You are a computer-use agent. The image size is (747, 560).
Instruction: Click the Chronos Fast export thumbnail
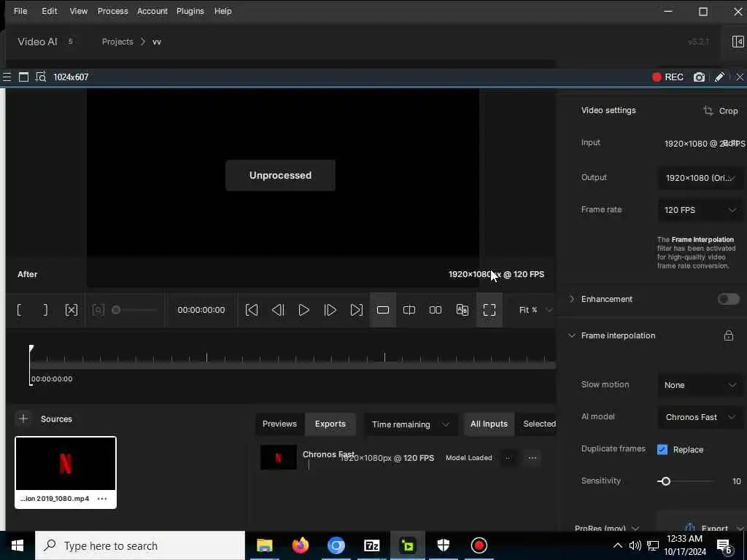pyautogui.click(x=278, y=458)
